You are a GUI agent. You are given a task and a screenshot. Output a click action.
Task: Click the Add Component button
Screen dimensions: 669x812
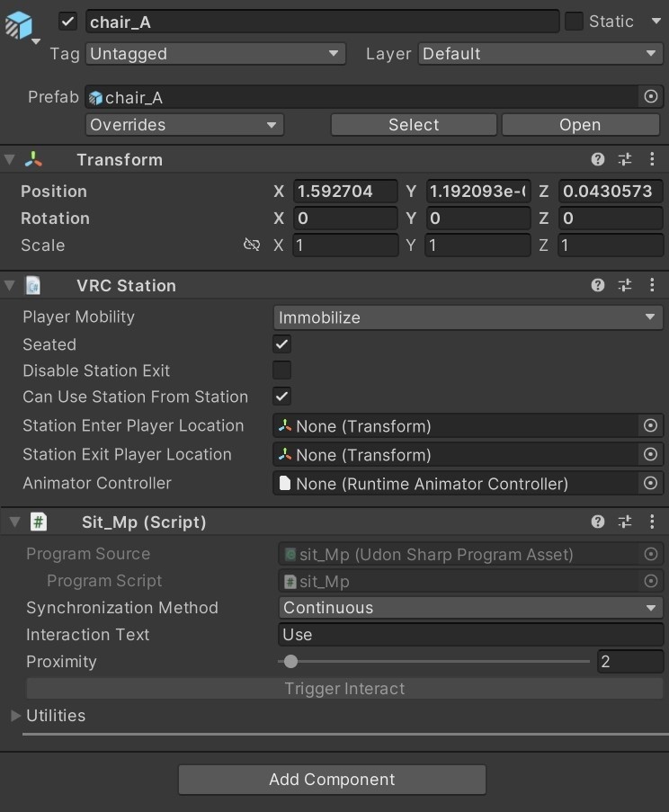pos(332,780)
